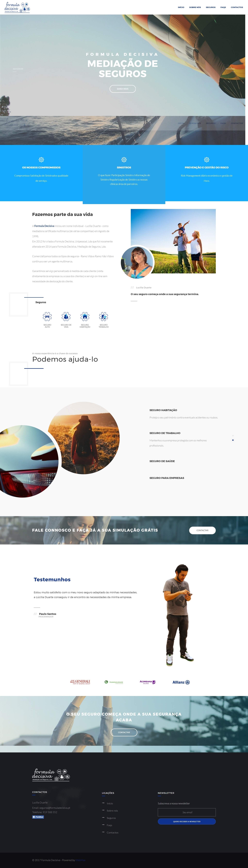248x868 pixels.
Task: Focus the Seu email newsletter field
Action: [187, 812]
